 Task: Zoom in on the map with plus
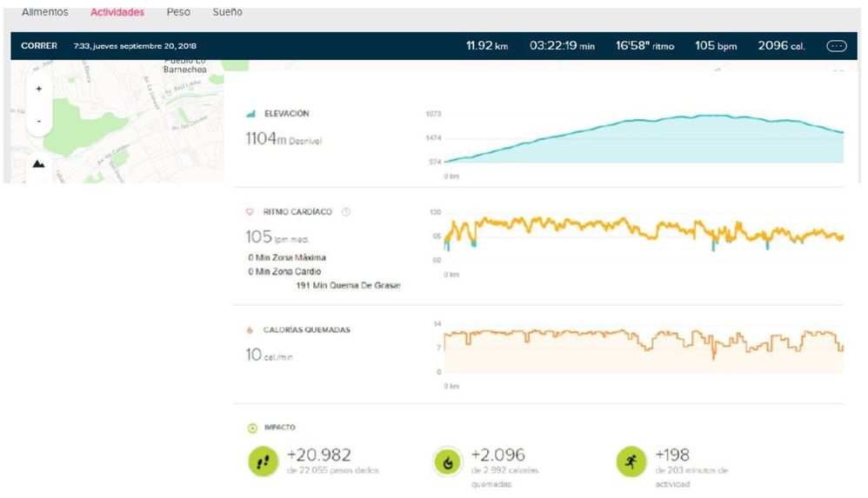38,89
